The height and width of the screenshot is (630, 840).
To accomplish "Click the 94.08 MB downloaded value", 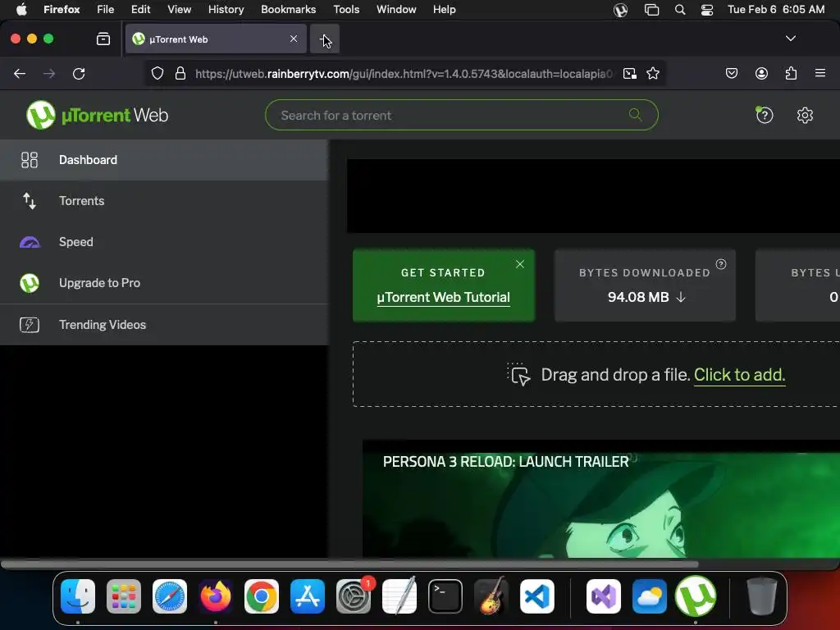I will (638, 297).
